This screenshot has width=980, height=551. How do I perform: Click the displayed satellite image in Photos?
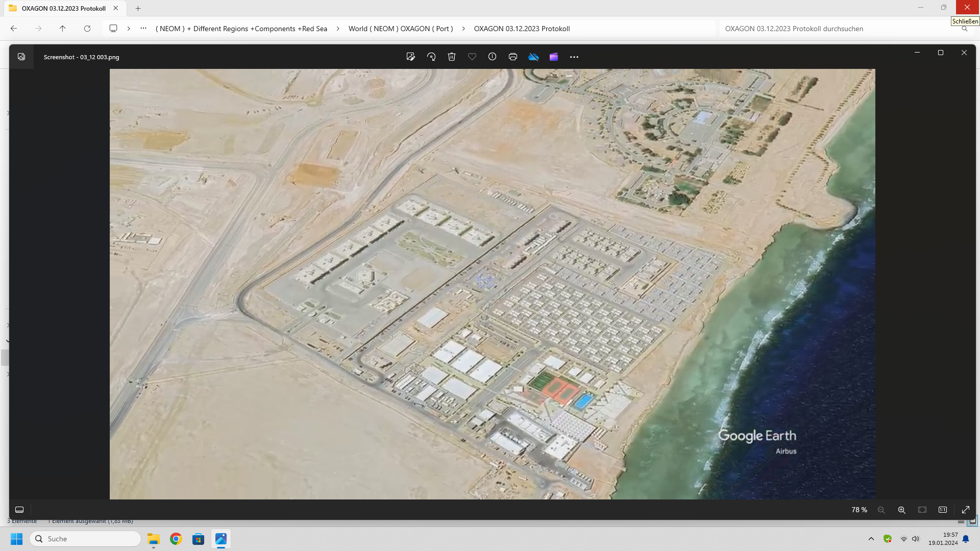(492, 284)
